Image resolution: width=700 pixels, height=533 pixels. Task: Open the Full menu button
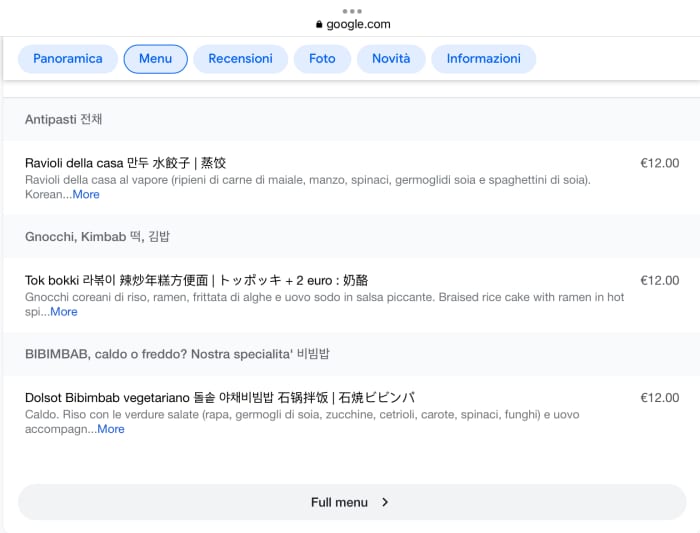click(352, 502)
